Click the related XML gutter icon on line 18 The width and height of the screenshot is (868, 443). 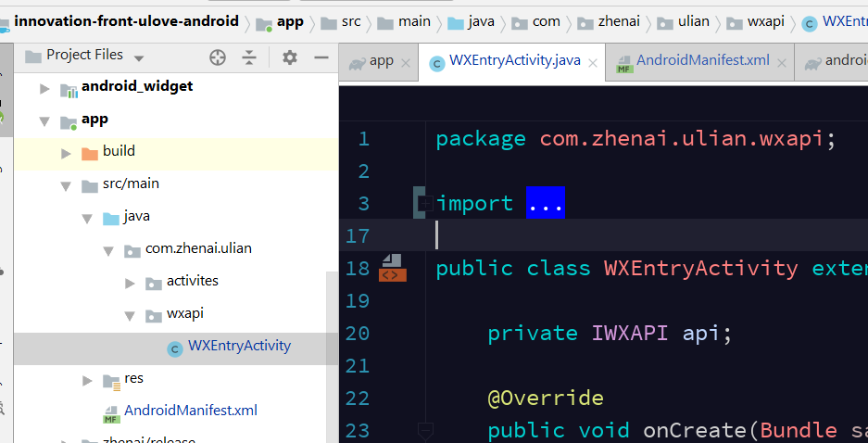click(392, 268)
